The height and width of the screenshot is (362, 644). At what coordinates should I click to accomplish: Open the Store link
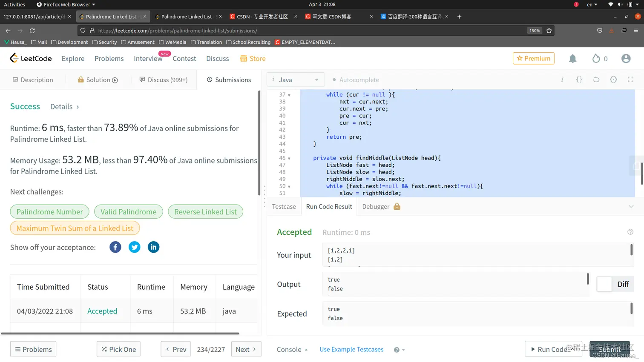pos(253,58)
